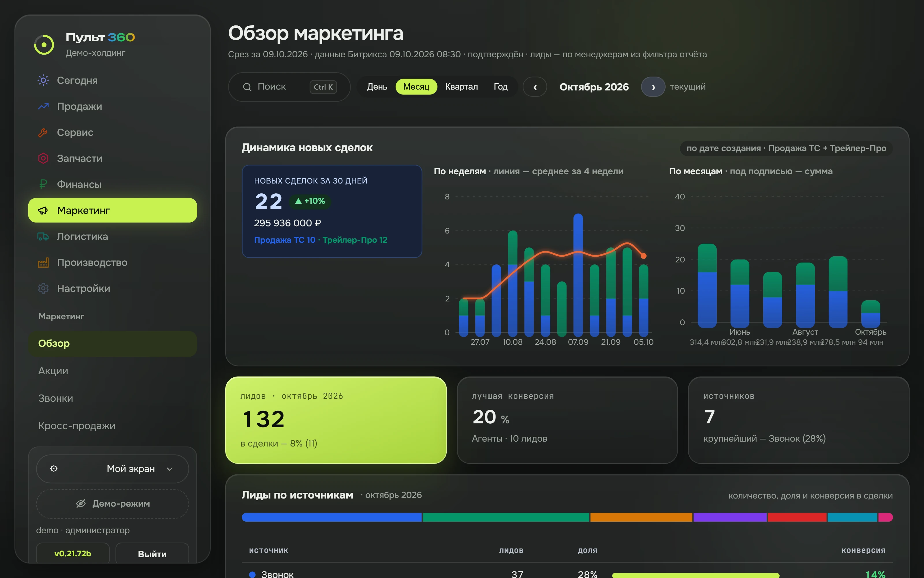Toggle the Демо-режим button
This screenshot has height=578, width=924.
[113, 503]
